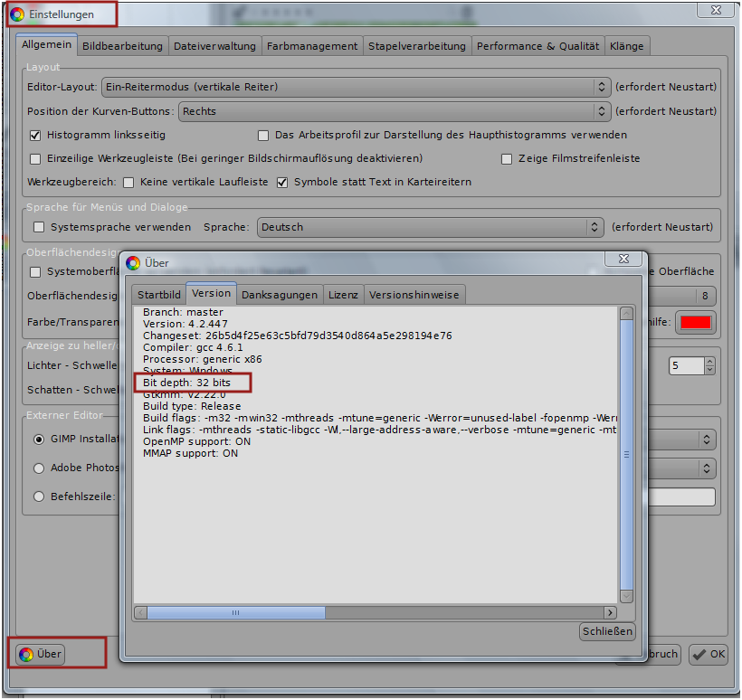Image resolution: width=742 pixels, height=700 pixels.
Task: Open the Dateiverwaltung tab
Action: (214, 46)
